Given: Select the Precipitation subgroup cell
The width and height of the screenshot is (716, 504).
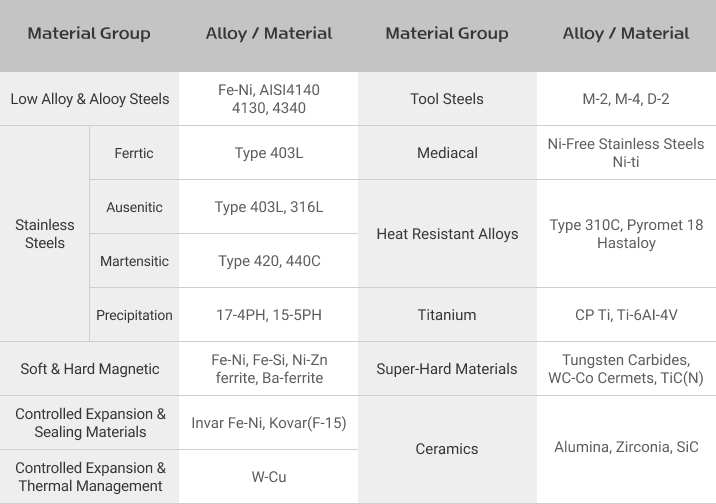Looking at the screenshot, I should click(134, 315).
